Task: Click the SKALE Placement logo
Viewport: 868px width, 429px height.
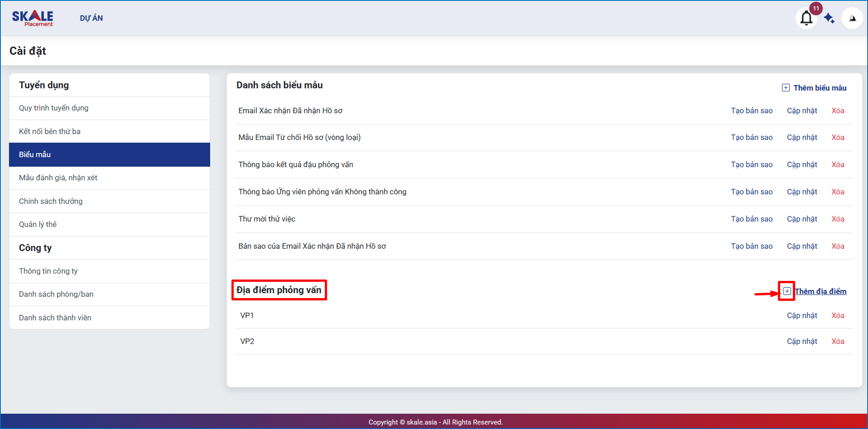Action: coord(33,18)
